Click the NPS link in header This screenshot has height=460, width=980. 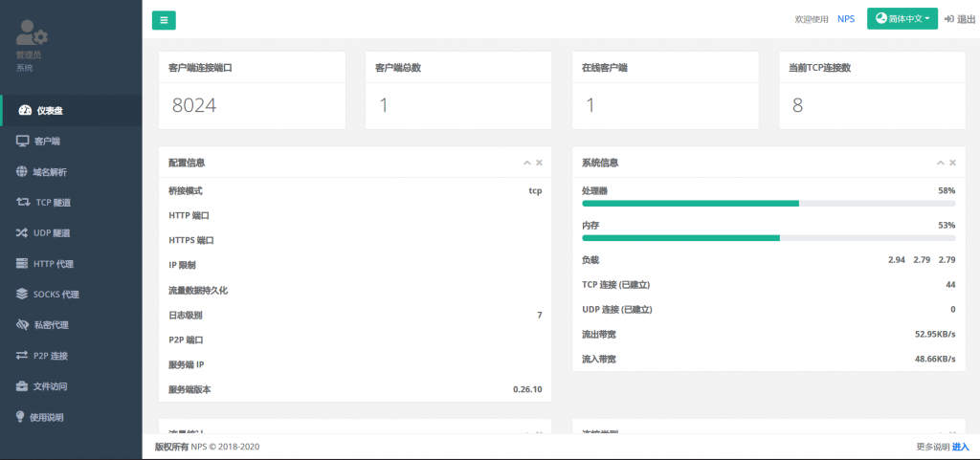846,19
